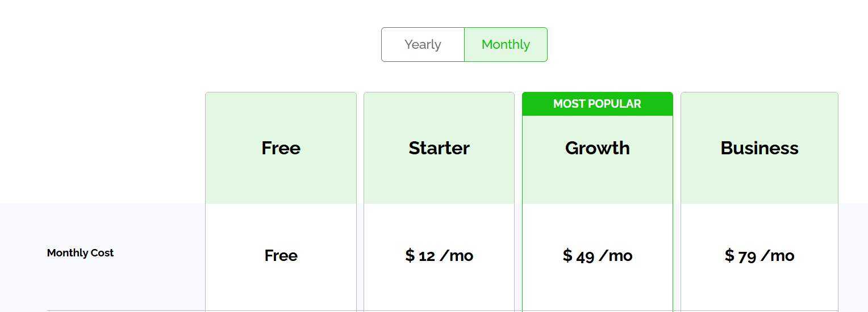Viewport: 868px width, 312px height.
Task: Click the dollar sign in Starter price
Action: pos(410,256)
